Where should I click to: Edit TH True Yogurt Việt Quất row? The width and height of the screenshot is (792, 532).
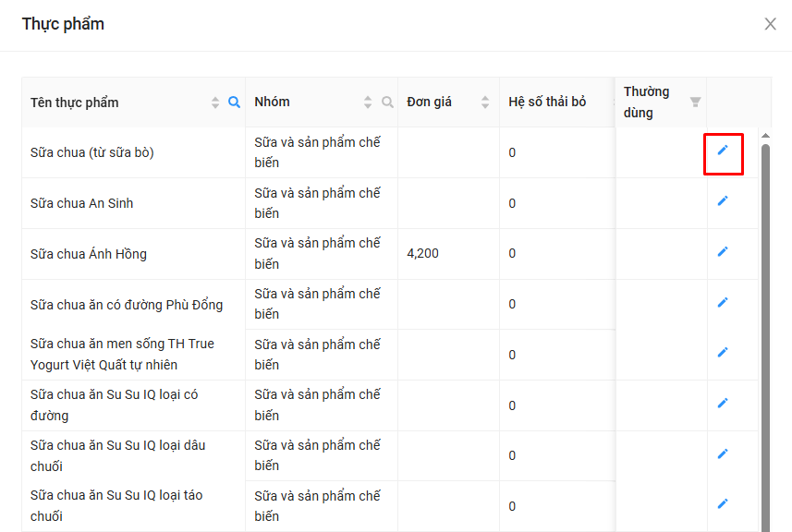point(723,353)
